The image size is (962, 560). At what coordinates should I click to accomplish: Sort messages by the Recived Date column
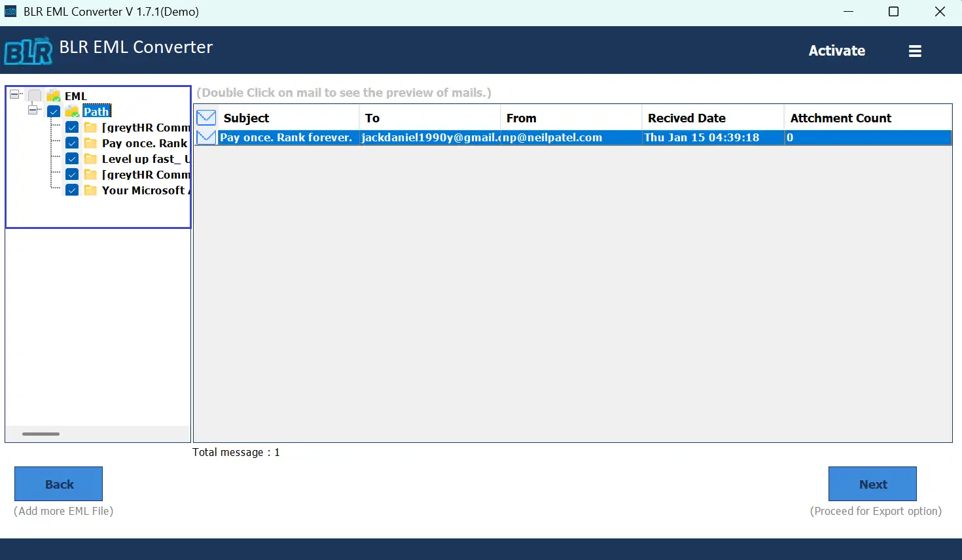coord(687,118)
